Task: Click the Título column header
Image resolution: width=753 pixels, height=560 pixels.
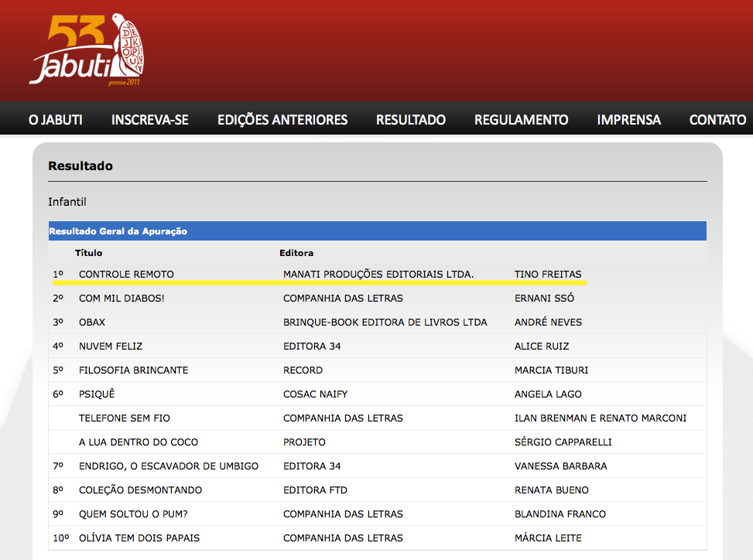Action: tap(88, 253)
